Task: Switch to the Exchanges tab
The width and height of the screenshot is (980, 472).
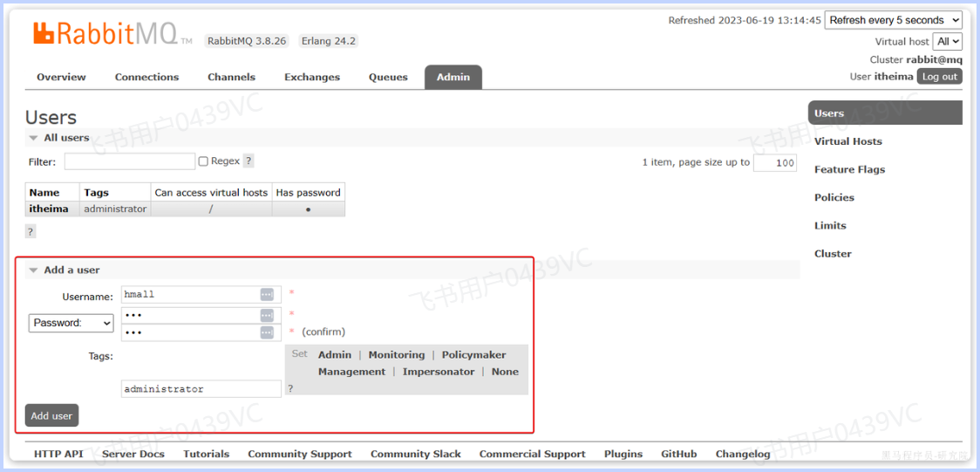Action: tap(312, 77)
